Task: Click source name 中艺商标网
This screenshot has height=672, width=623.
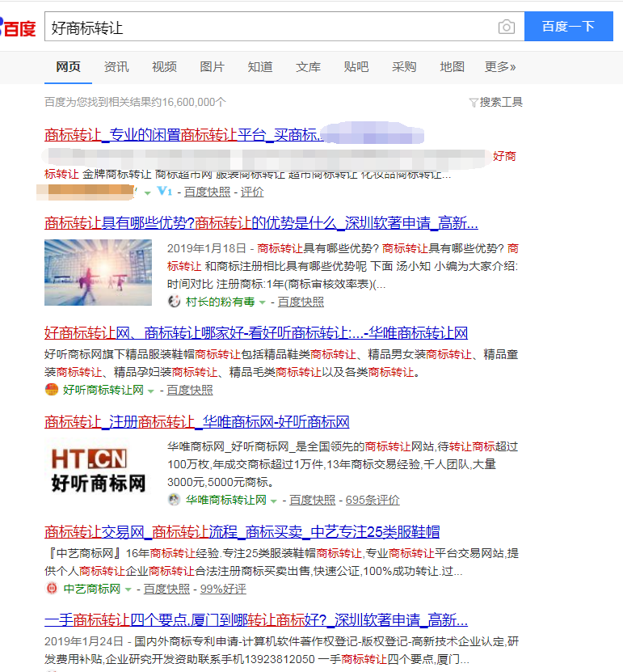Action: click(x=92, y=589)
